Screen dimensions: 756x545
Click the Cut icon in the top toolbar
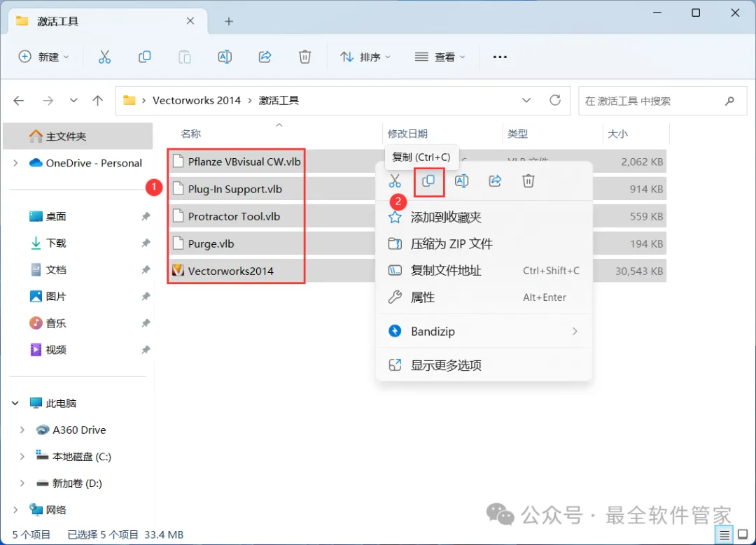(104, 57)
